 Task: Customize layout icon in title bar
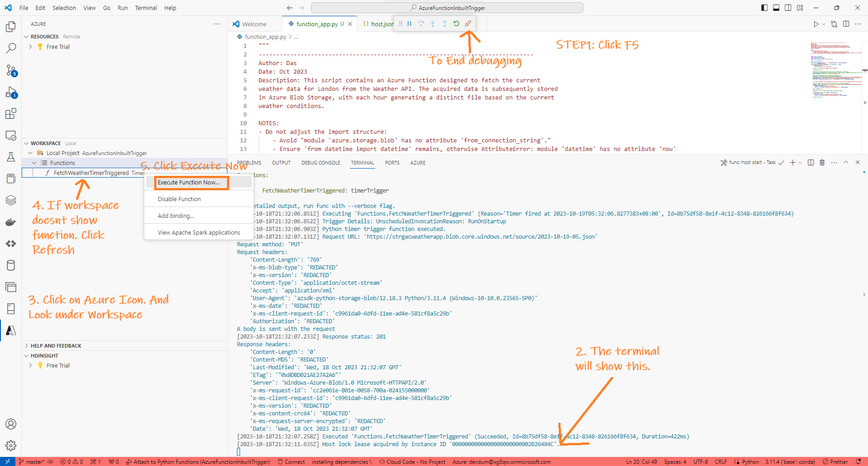800,8
